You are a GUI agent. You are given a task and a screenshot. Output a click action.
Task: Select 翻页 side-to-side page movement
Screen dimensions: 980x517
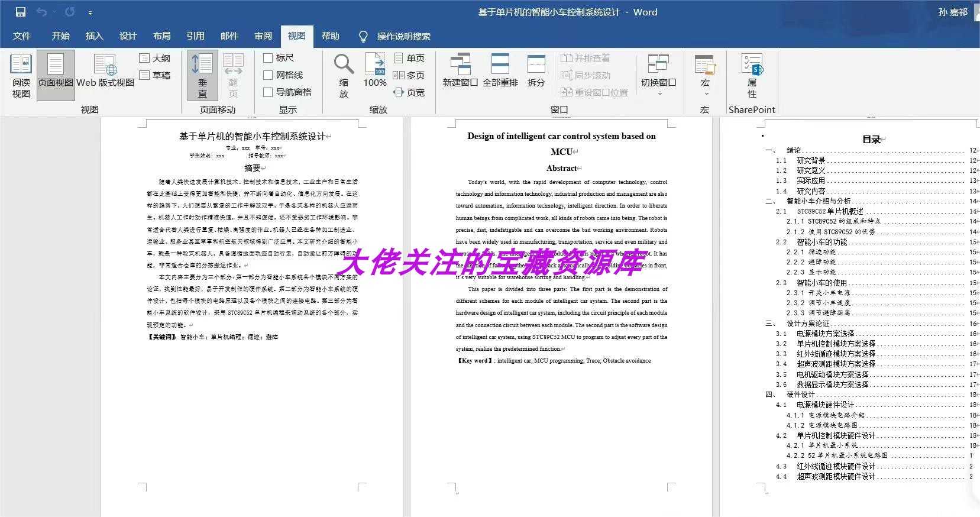tap(233, 76)
